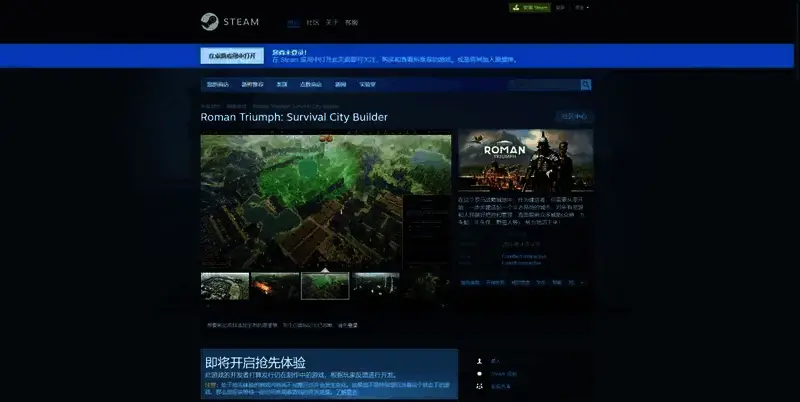Open the News item in the store navigation bar
This screenshot has height=402, width=800.
(340, 85)
